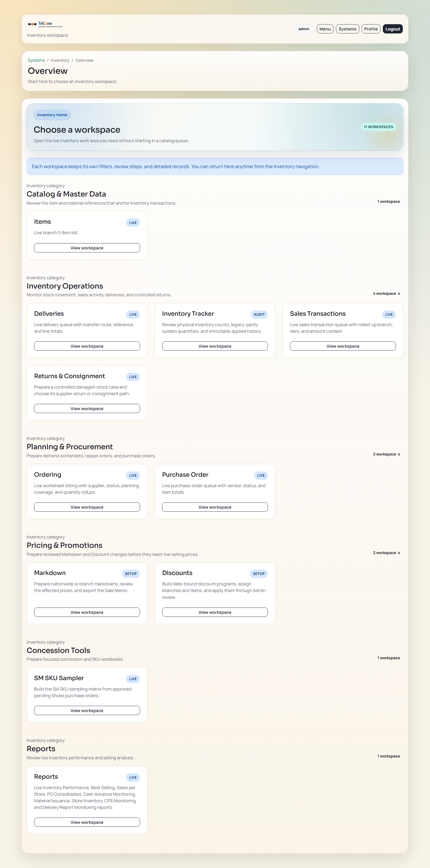Click the admin user badge
Image resolution: width=430 pixels, height=868 pixels.
tap(304, 29)
